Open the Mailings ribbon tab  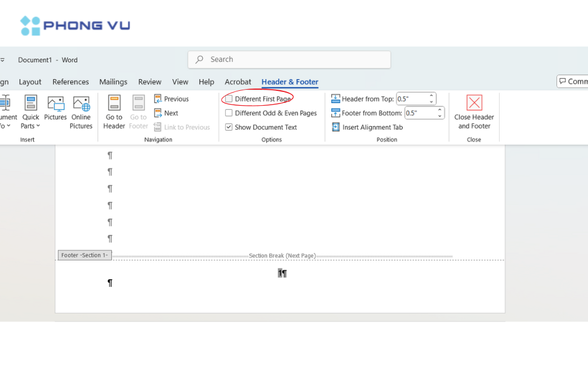coord(113,82)
